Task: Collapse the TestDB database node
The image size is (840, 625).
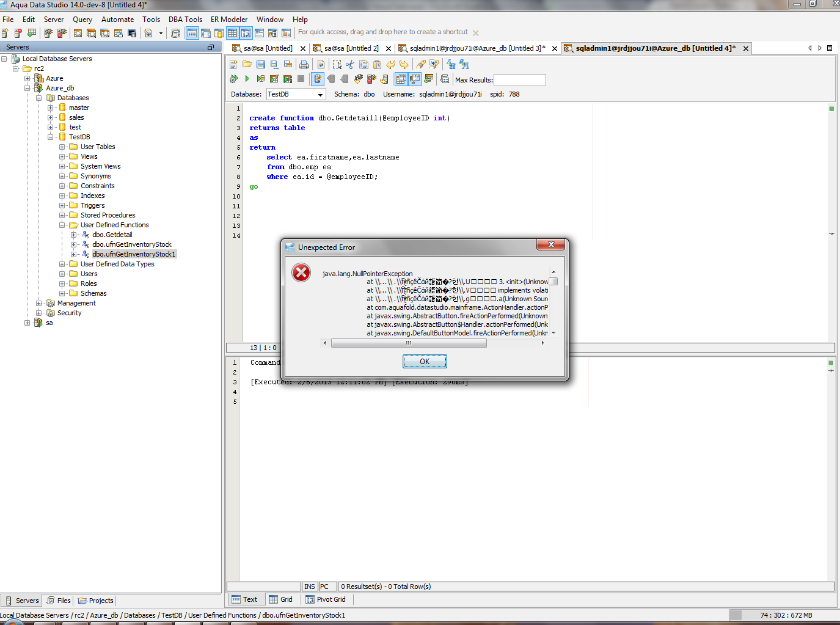Action: [51, 137]
